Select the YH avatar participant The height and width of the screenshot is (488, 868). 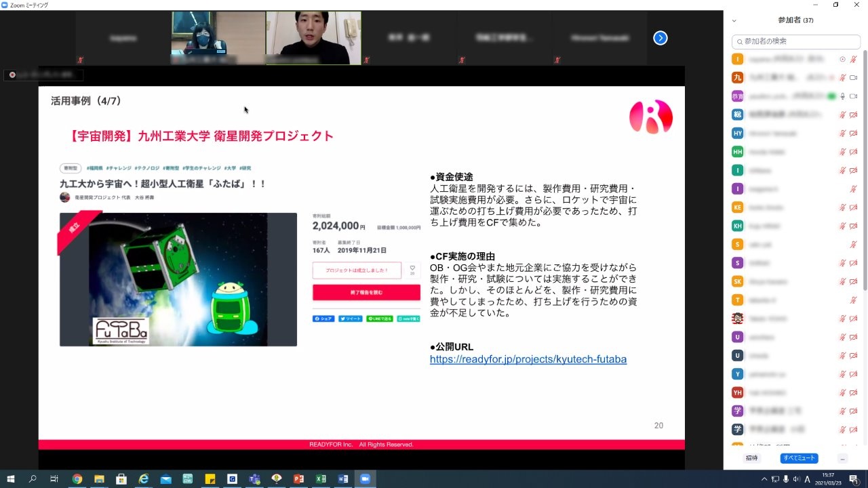(738, 392)
